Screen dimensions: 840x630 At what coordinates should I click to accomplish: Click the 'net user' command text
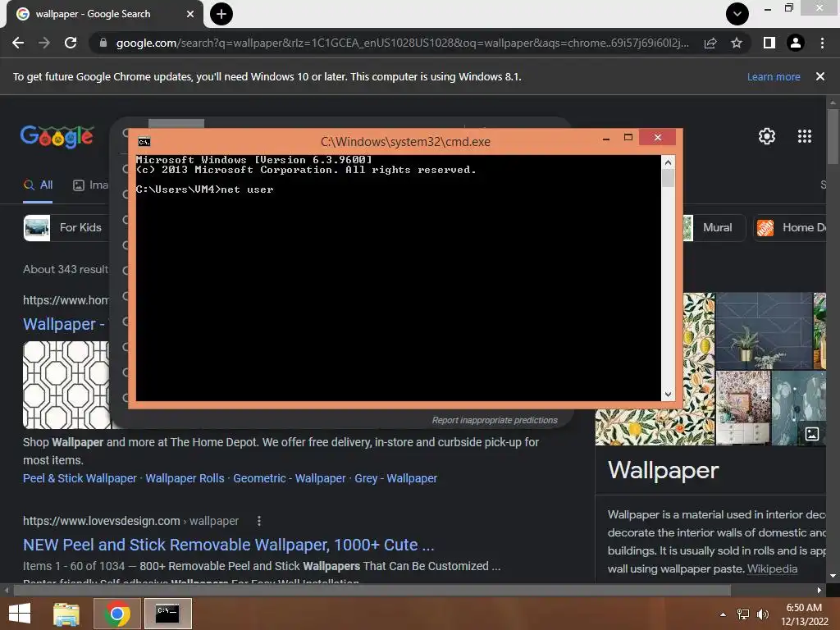247,189
